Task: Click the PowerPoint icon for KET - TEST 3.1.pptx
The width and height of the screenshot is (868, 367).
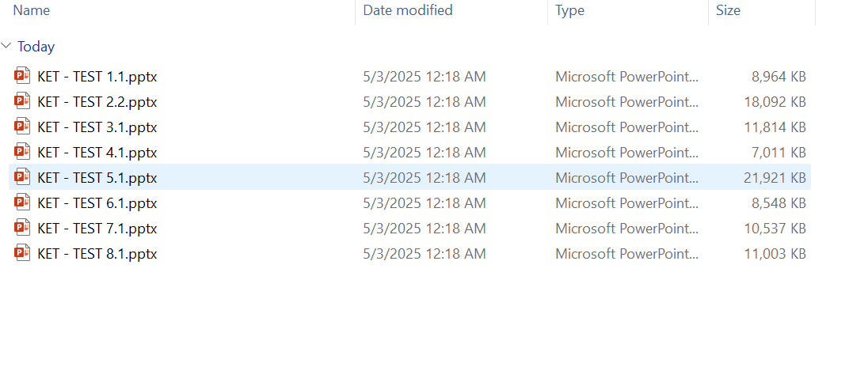Action: 21,127
